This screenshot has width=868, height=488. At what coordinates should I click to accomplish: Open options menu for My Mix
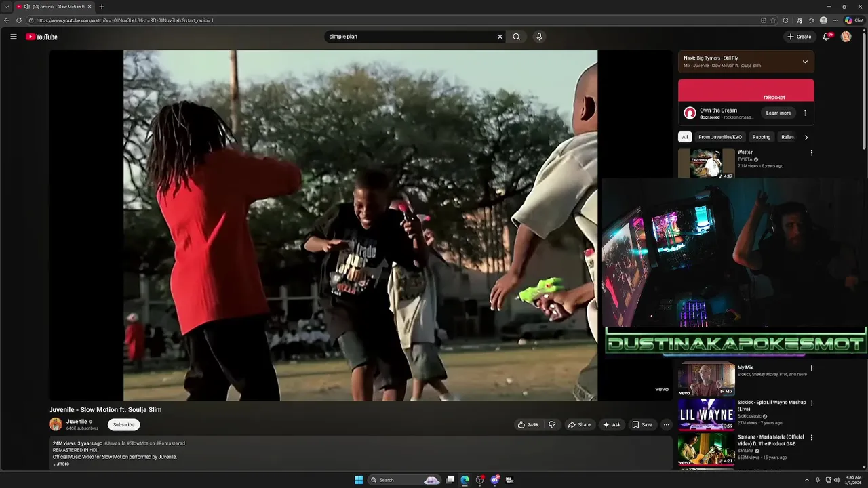(x=811, y=368)
